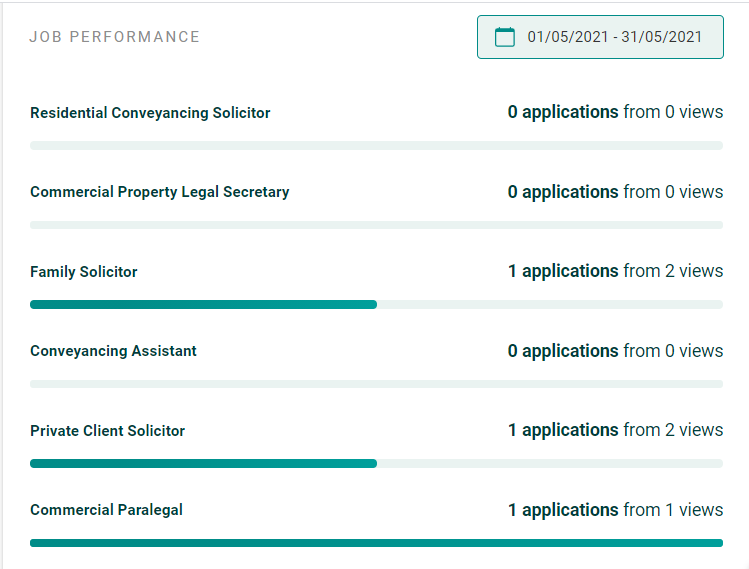
Task: Open the Private Client Solicitor job
Action: pos(107,431)
